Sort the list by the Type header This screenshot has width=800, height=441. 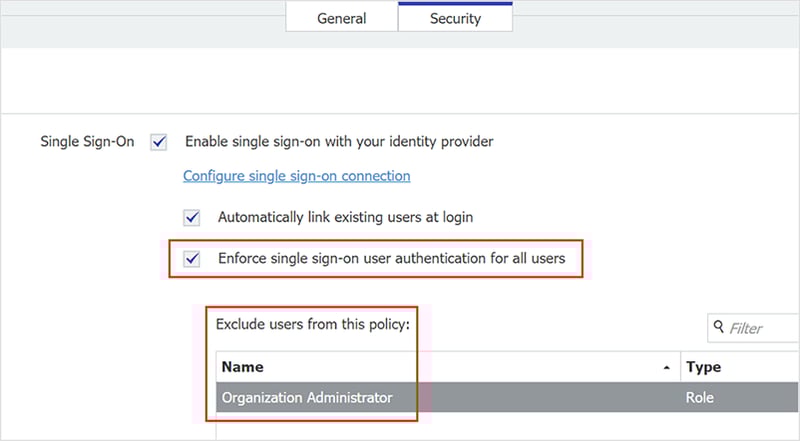click(x=703, y=367)
